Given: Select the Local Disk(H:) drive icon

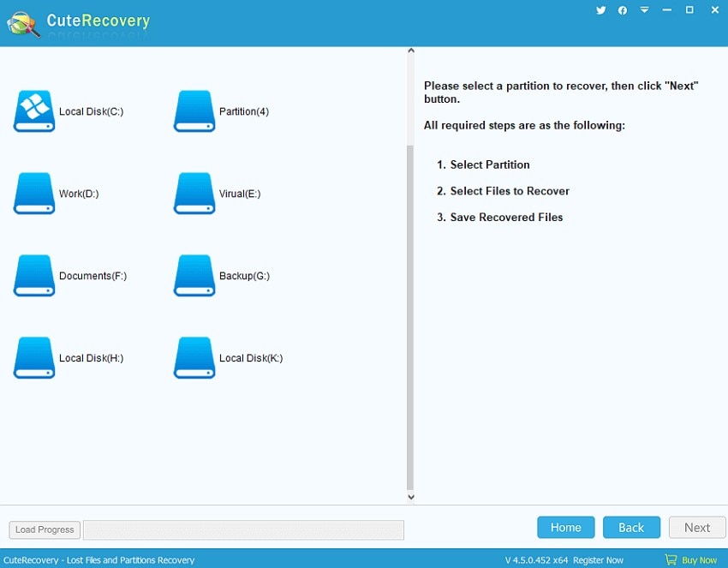Looking at the screenshot, I should [34, 358].
